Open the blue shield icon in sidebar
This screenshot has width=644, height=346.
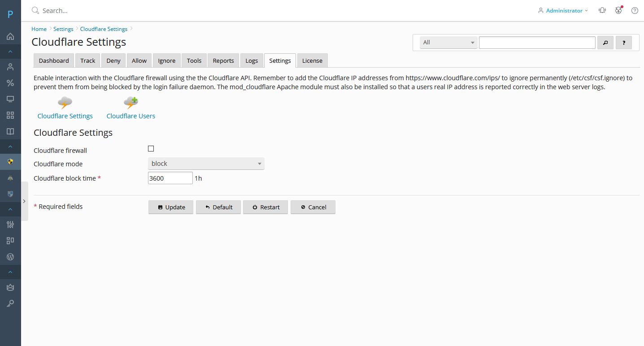point(10,194)
